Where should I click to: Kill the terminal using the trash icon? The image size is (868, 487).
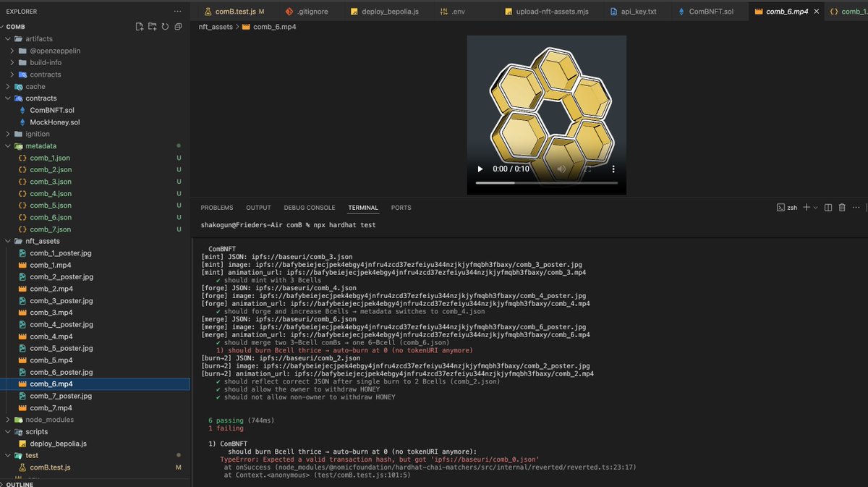tap(841, 207)
